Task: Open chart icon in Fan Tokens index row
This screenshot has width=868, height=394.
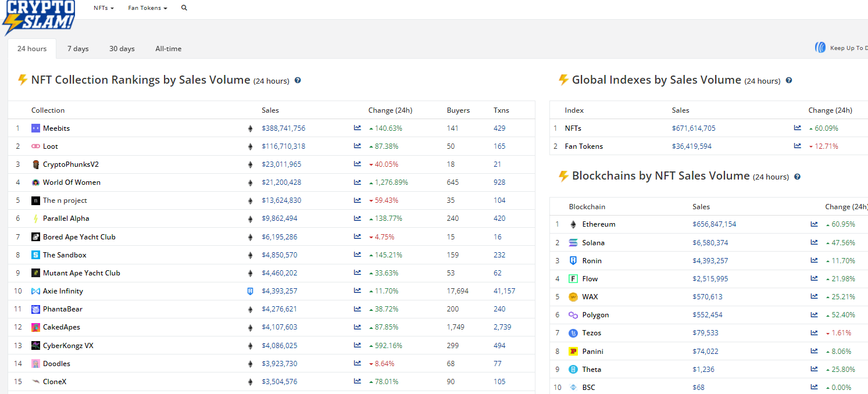Action: 798,146
